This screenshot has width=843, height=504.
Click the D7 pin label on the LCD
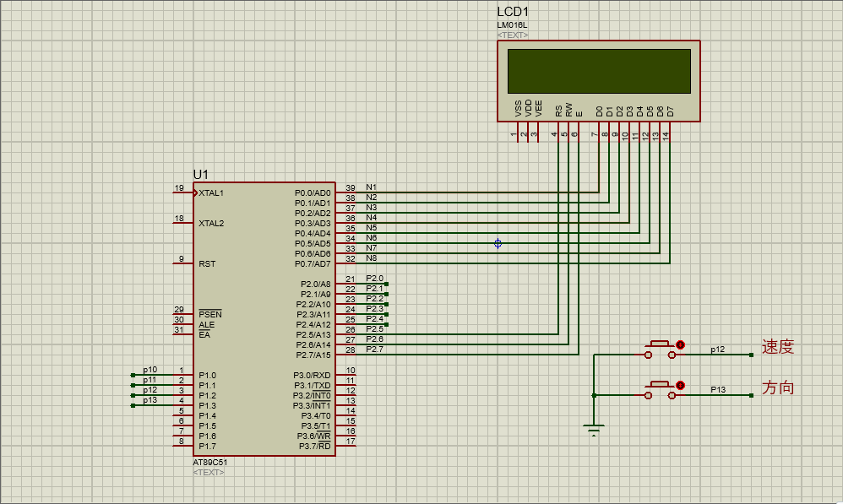(670, 111)
